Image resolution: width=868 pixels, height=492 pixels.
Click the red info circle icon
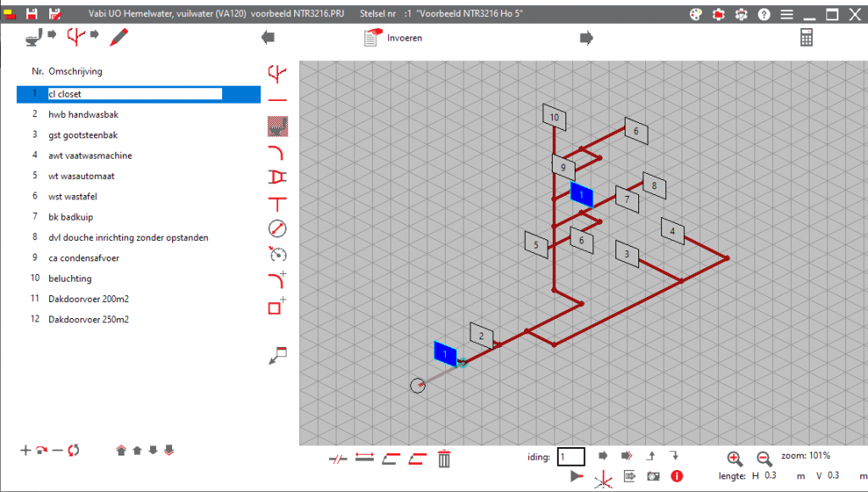coord(676,477)
